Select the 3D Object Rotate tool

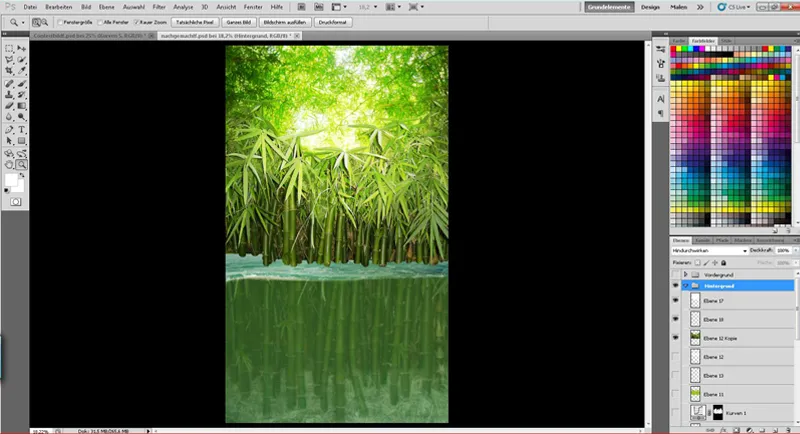[9, 154]
